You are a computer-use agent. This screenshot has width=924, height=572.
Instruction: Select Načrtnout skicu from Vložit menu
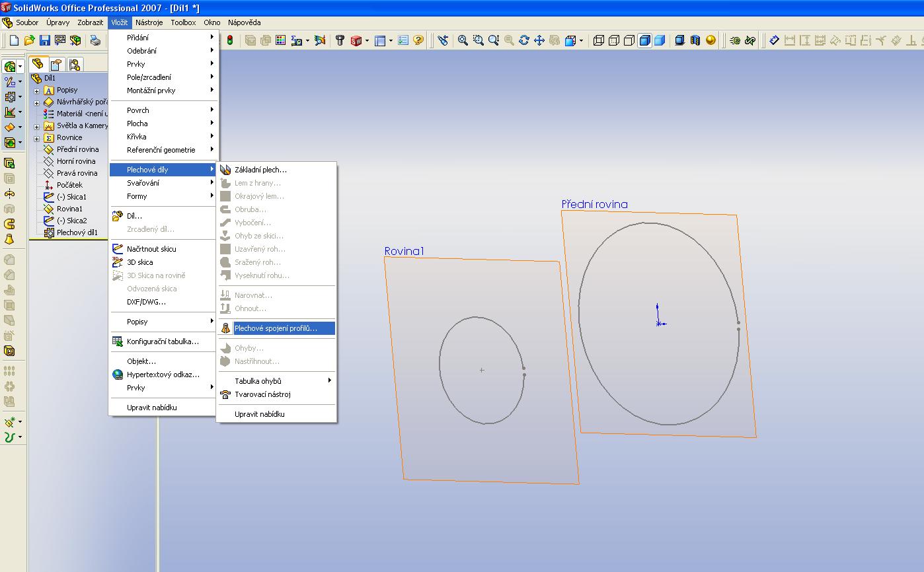[x=151, y=249]
